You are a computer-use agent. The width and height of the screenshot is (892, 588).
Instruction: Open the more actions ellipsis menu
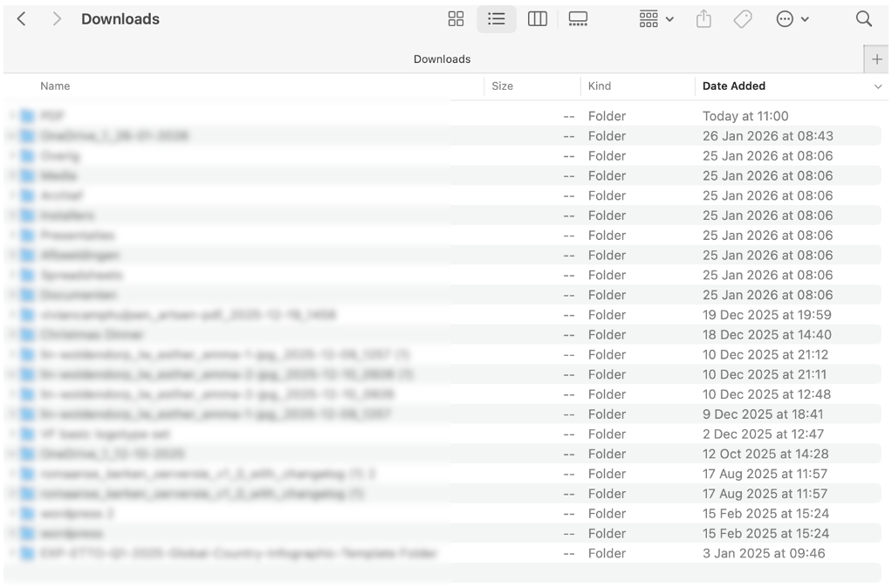point(785,18)
